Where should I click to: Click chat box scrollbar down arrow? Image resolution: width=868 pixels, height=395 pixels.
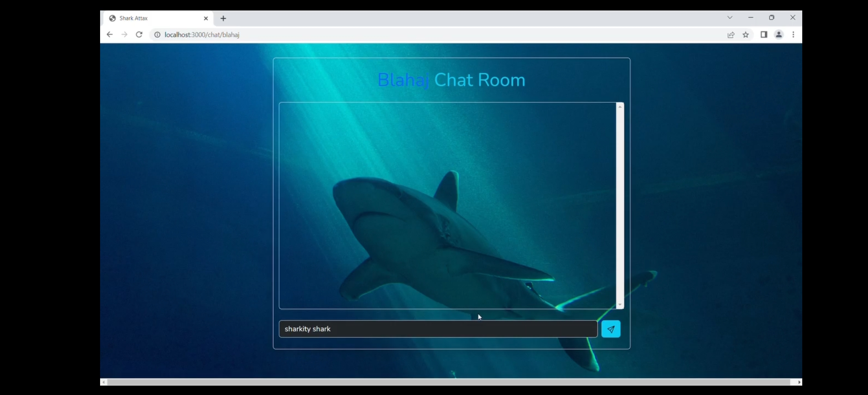(620, 305)
